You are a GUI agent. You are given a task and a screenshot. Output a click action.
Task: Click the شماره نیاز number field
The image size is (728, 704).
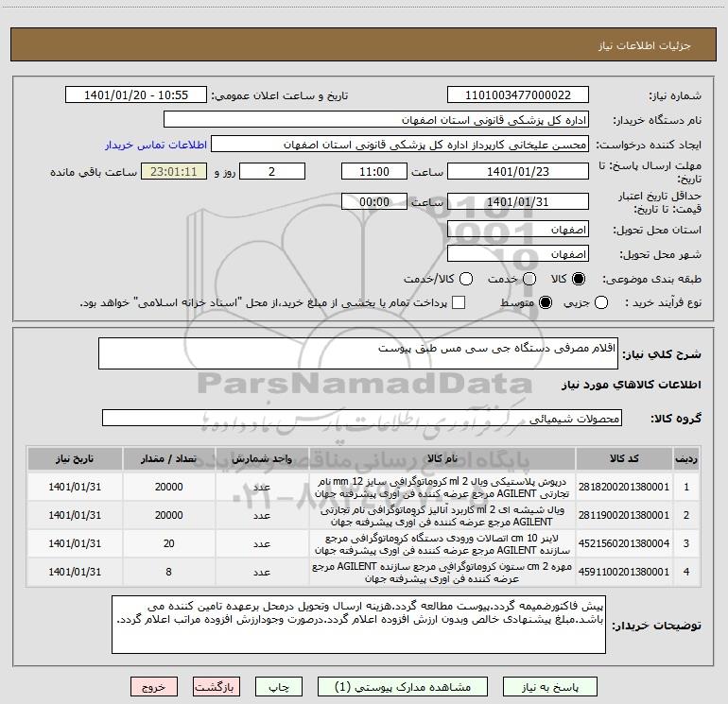click(x=518, y=95)
